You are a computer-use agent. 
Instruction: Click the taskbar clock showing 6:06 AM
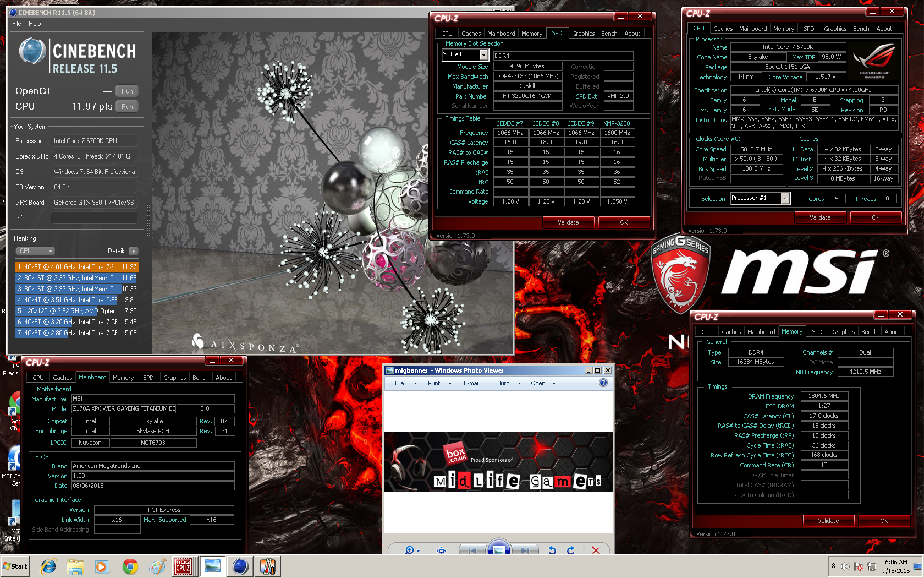(896, 566)
